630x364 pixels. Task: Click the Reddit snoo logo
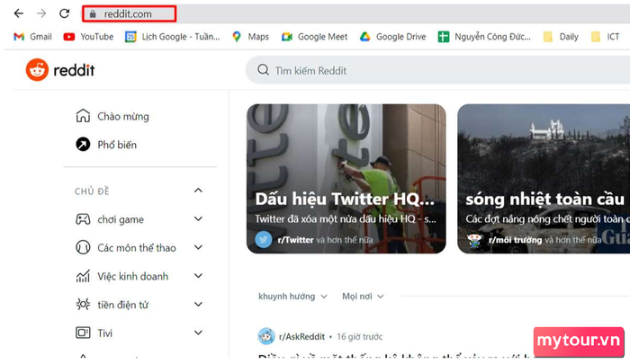point(37,70)
